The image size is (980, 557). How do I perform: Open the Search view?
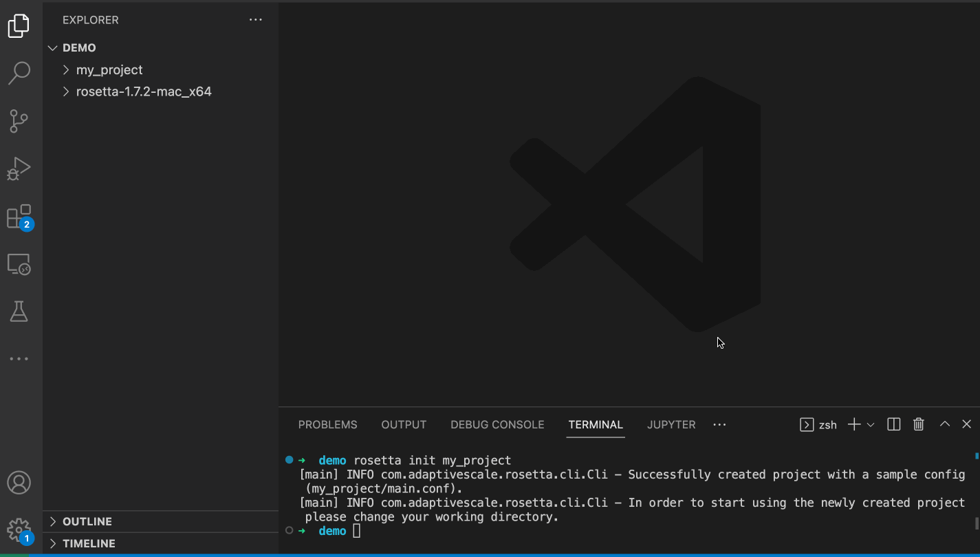click(19, 73)
